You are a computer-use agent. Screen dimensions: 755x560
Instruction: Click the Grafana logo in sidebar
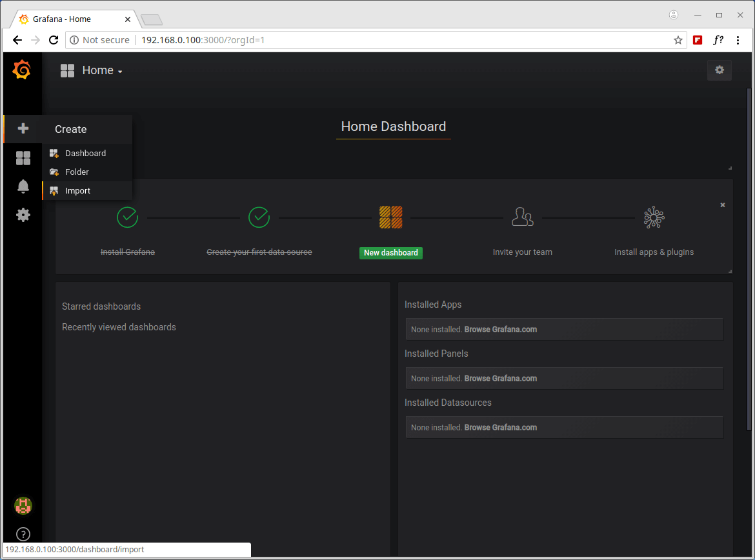click(x=22, y=70)
